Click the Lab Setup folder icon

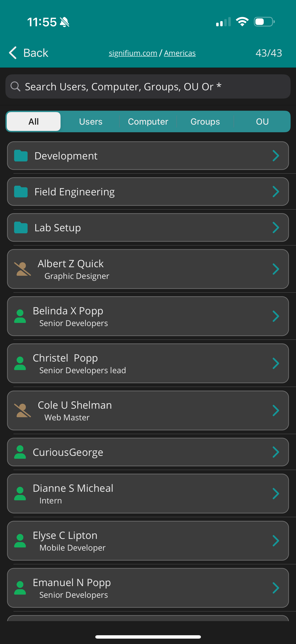point(21,228)
